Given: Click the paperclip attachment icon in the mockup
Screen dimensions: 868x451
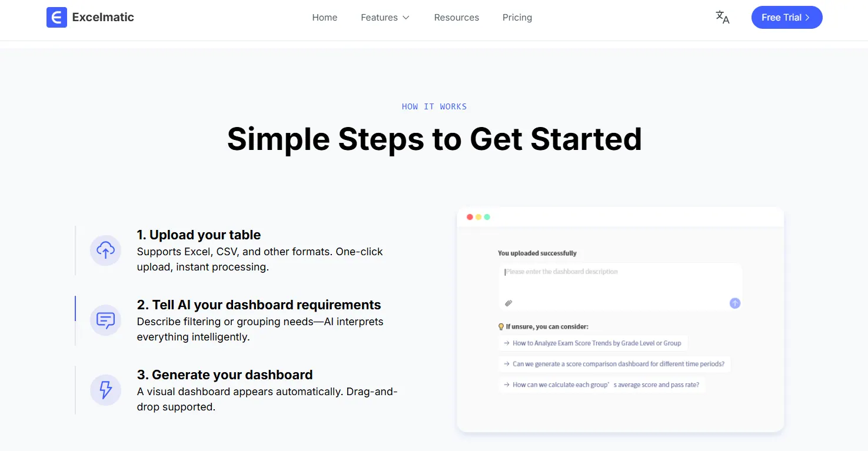Looking at the screenshot, I should click(508, 303).
